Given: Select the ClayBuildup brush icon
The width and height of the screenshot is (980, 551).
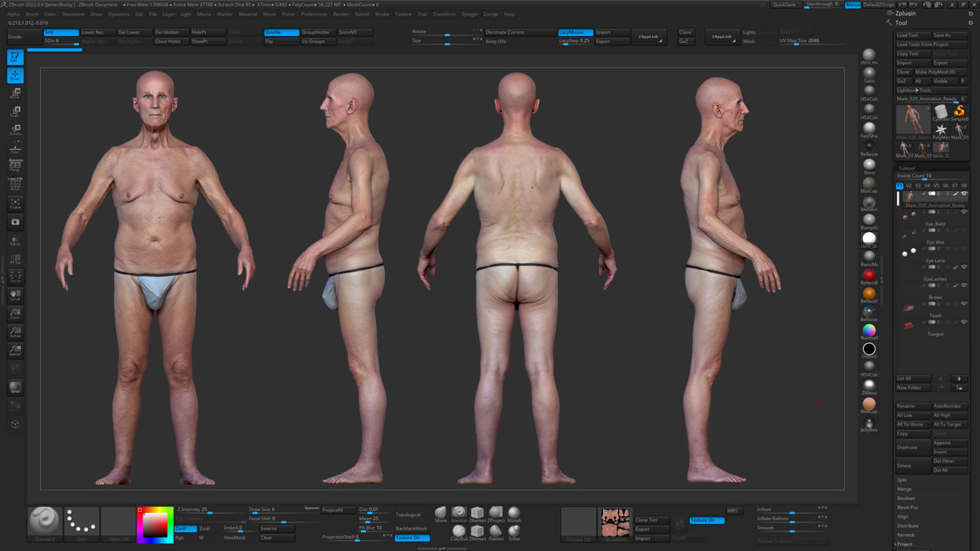Looking at the screenshot, I should (459, 530).
